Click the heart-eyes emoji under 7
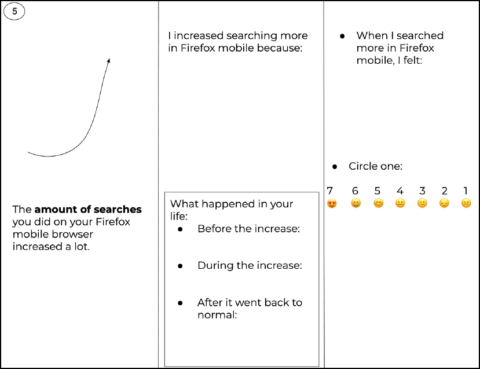480x369 pixels. (x=332, y=203)
